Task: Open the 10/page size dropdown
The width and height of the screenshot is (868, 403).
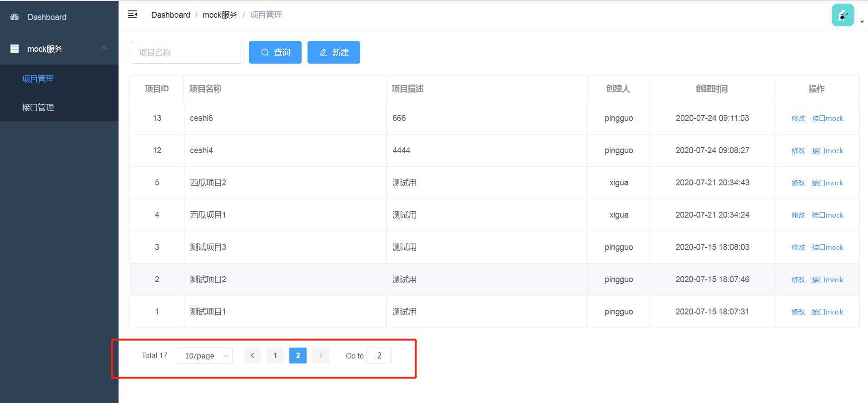Action: click(204, 355)
